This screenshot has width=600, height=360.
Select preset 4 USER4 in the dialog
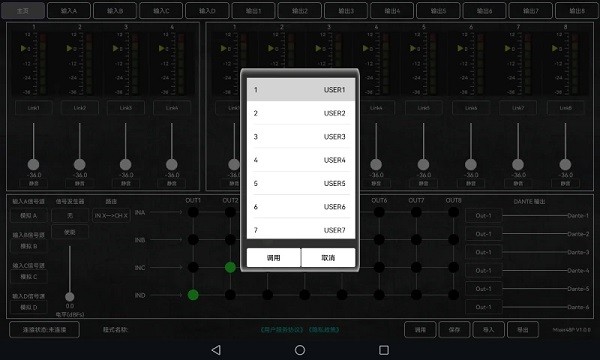(301, 160)
